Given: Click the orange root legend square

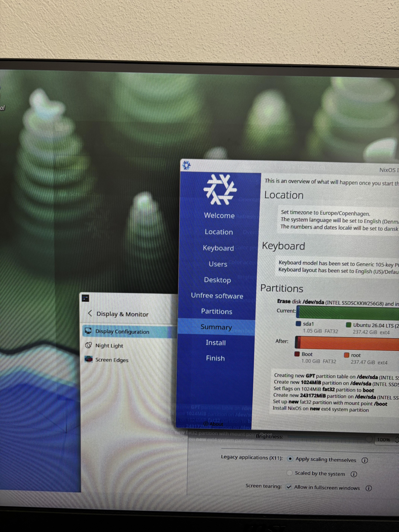Looking at the screenshot, I should pos(346,355).
